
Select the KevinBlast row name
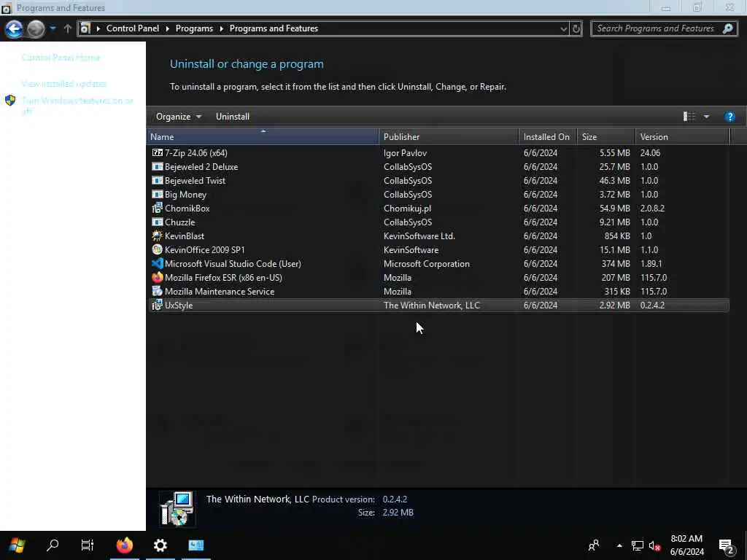click(185, 236)
